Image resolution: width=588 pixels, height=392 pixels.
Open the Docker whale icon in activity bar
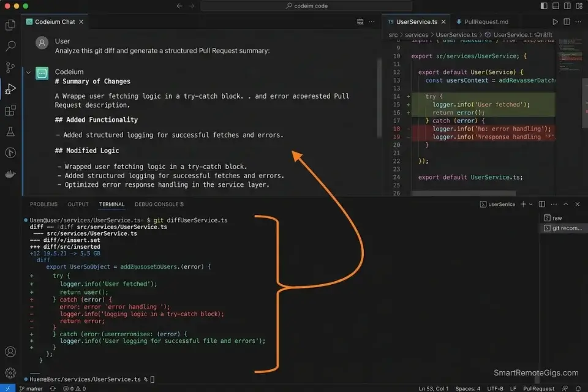point(9,174)
